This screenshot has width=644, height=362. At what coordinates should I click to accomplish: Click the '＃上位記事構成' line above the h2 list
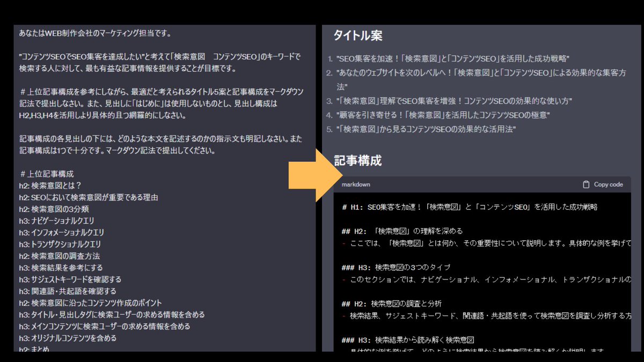pyautogui.click(x=47, y=173)
